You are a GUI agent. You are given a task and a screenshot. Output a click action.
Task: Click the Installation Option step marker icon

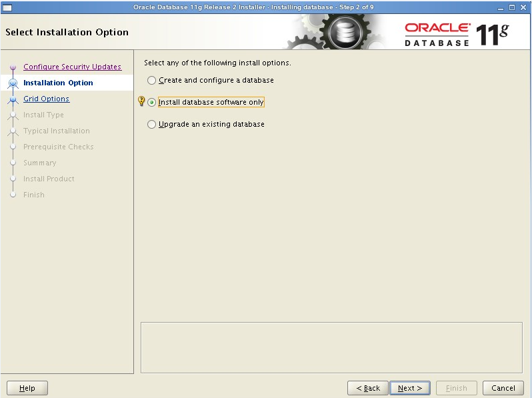tap(13, 83)
